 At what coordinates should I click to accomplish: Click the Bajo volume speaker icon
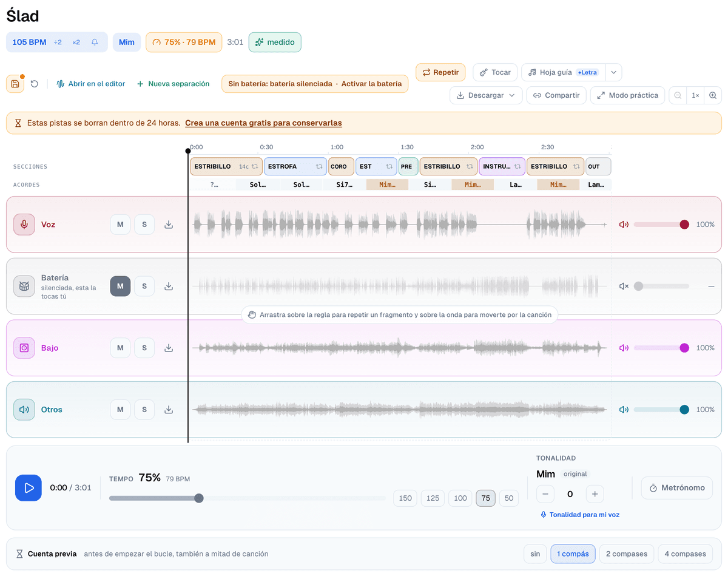tap(624, 348)
